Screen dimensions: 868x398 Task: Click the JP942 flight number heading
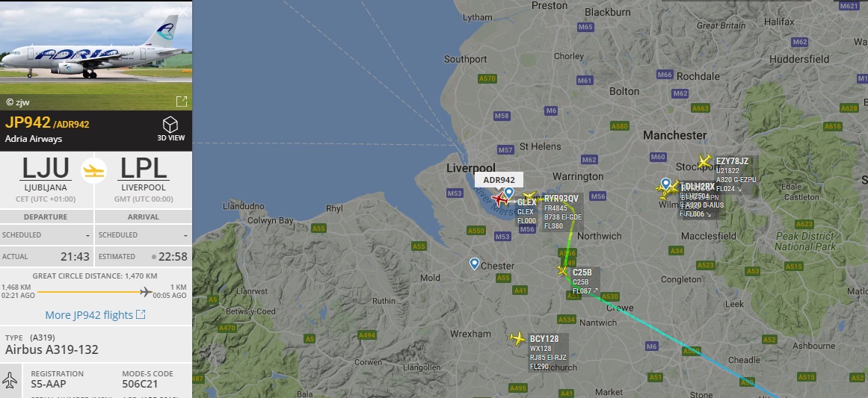(28, 122)
